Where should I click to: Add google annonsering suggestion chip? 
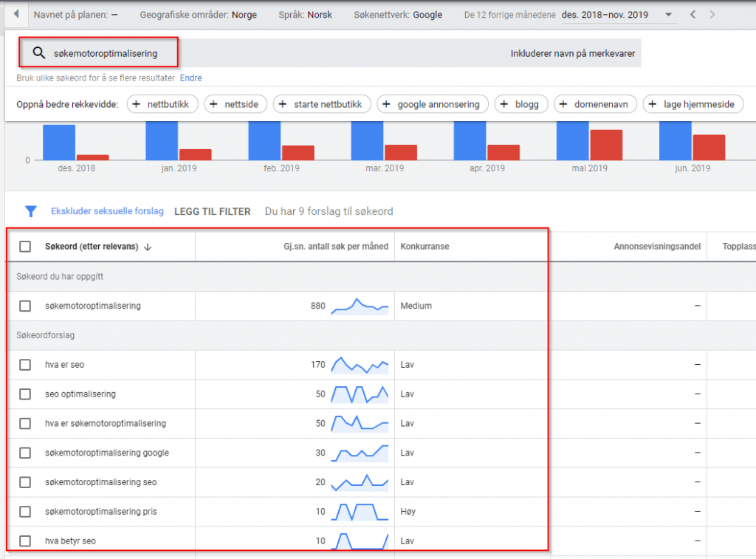coord(433,104)
